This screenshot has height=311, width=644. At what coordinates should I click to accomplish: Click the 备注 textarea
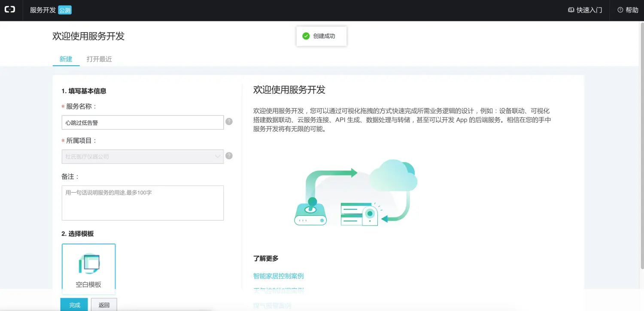pyautogui.click(x=143, y=203)
